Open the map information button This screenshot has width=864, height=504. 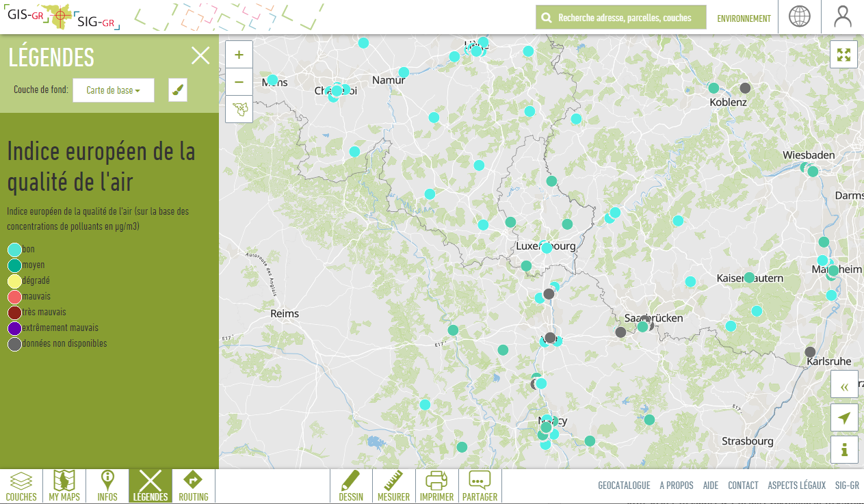pyautogui.click(x=844, y=450)
